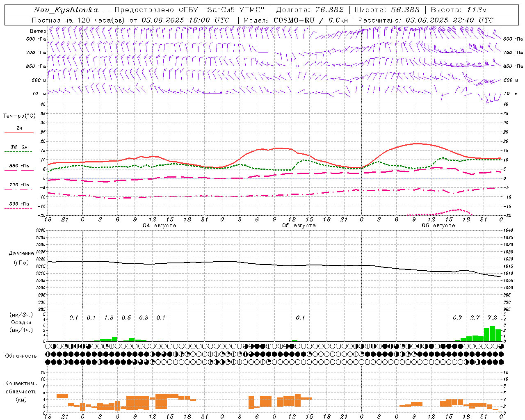Click the 'Конвективн.' convective cloud label
The width and height of the screenshot is (525, 420).
pos(21,383)
